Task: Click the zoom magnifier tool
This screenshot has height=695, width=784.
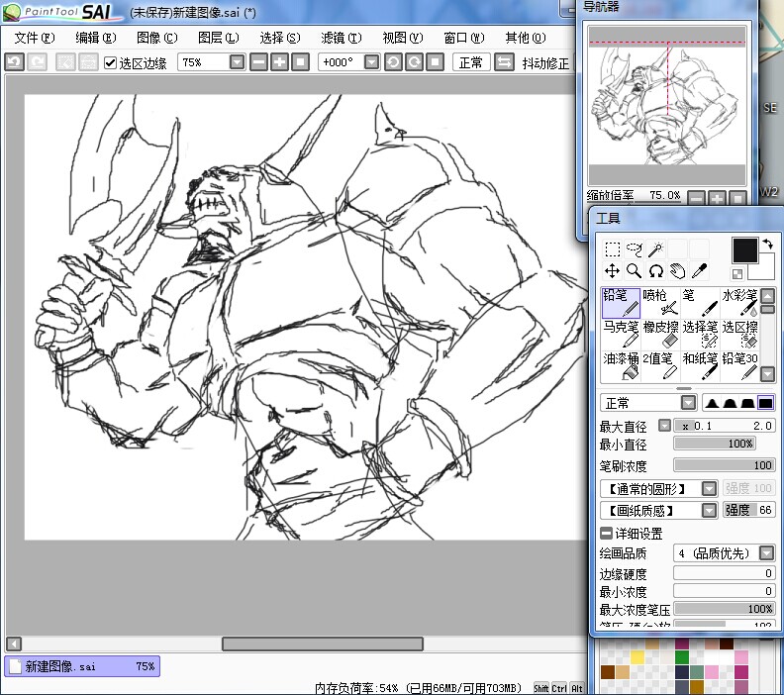Action: tap(634, 270)
